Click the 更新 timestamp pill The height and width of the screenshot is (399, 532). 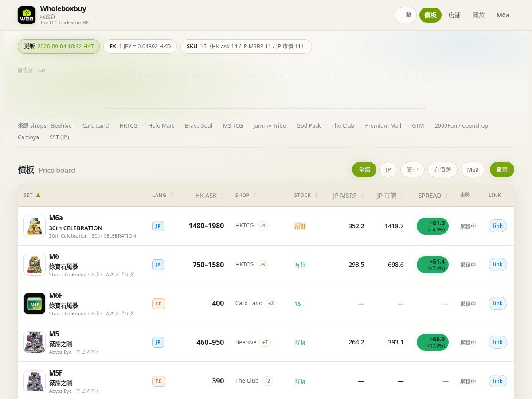pos(59,47)
